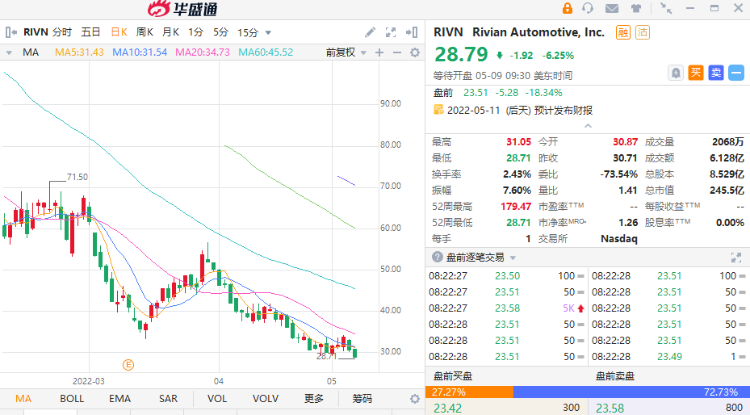Open MA indicator settings gear

tap(415, 53)
